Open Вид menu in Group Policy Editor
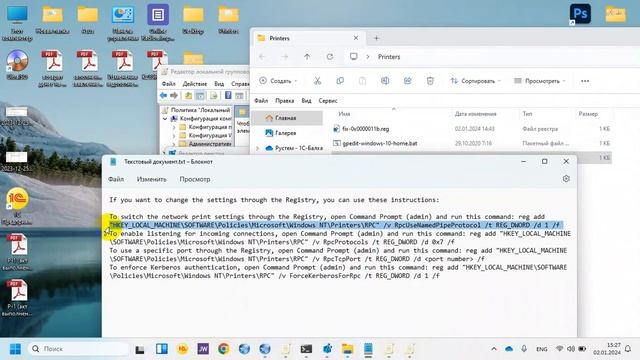 pyautogui.click(x=219, y=84)
